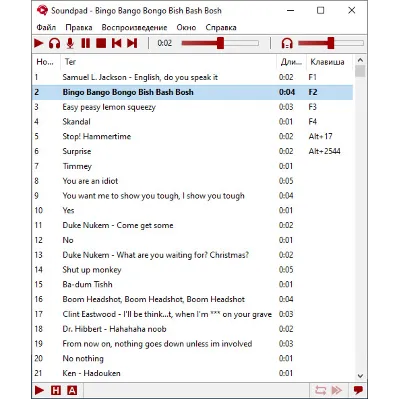Select 'Easy peasy lemon squeezy'
Viewport: 400px width, 400px height.
pyautogui.click(x=193, y=107)
